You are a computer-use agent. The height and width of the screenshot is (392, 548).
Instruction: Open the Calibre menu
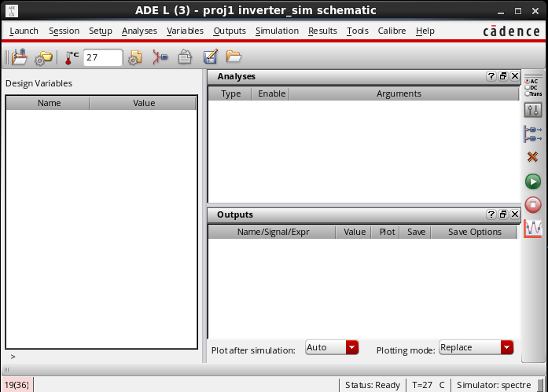392,31
